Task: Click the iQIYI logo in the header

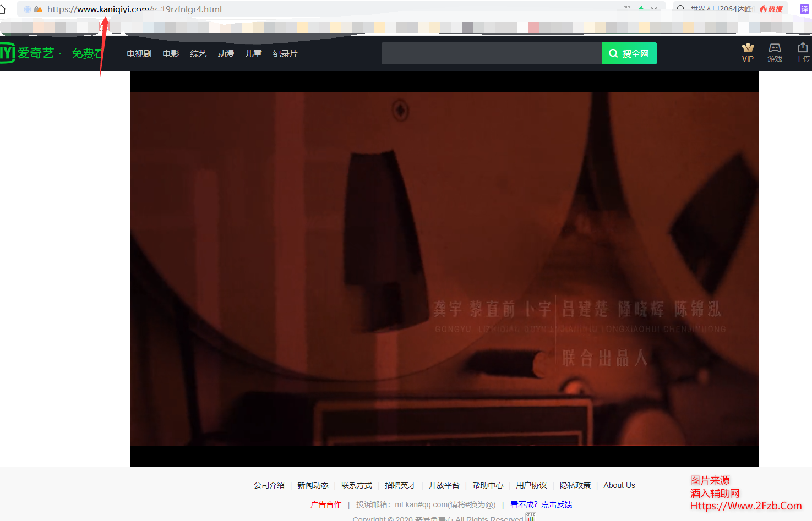Action: [x=27, y=53]
